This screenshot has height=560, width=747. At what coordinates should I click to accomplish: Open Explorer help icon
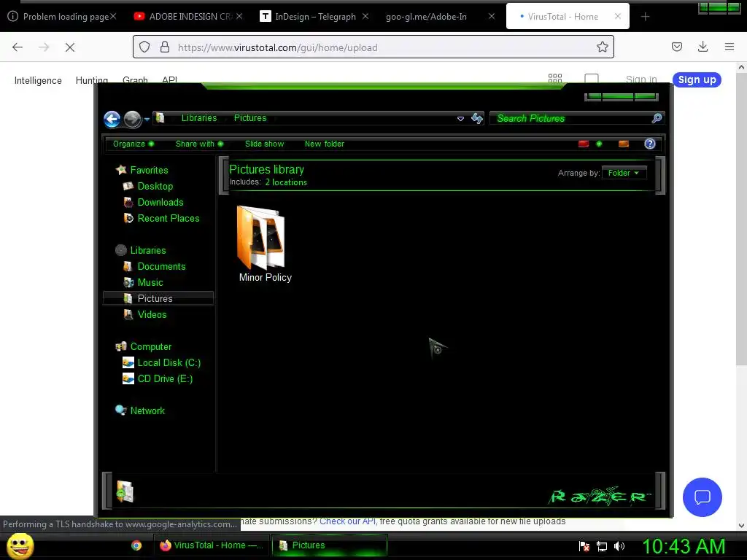pos(650,144)
